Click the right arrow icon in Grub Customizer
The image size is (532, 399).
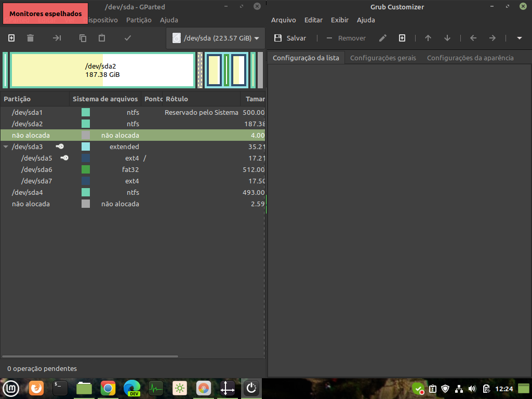tap(493, 38)
